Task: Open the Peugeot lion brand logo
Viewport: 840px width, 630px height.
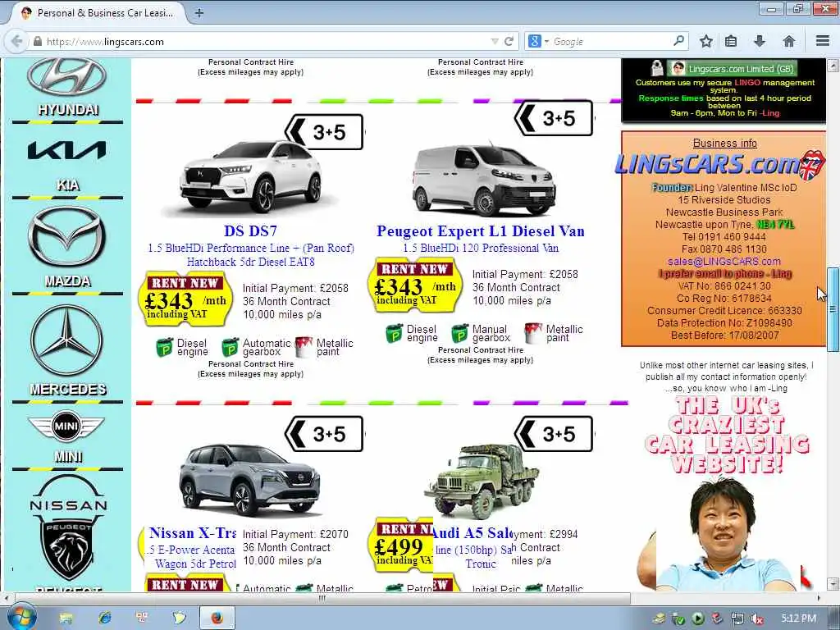Action: point(68,547)
